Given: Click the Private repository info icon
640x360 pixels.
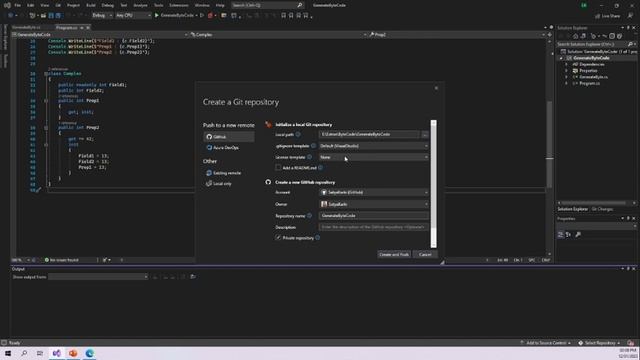Looking at the screenshot, I should coord(318,238).
